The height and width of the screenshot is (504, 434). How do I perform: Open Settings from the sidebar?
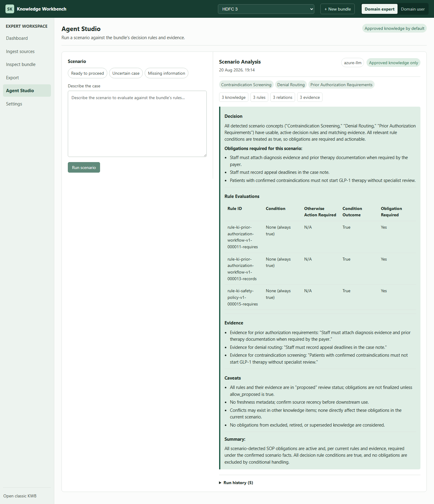click(27, 104)
